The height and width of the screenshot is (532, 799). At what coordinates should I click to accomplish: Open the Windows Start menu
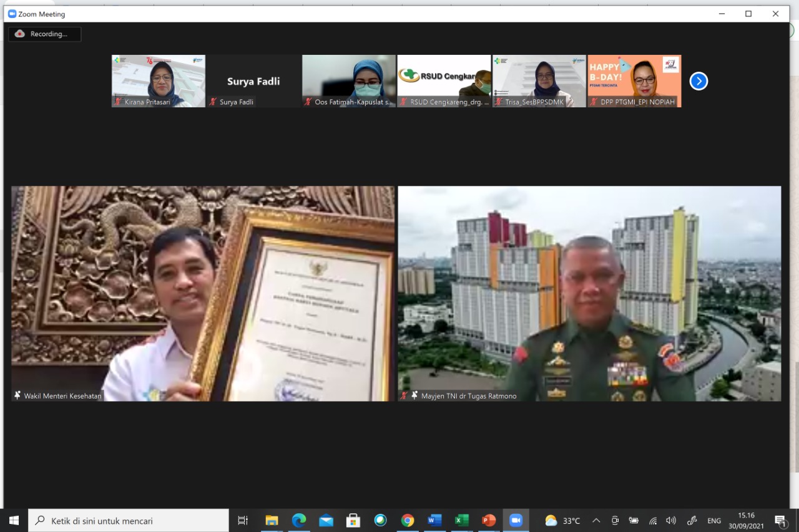[x=12, y=520]
